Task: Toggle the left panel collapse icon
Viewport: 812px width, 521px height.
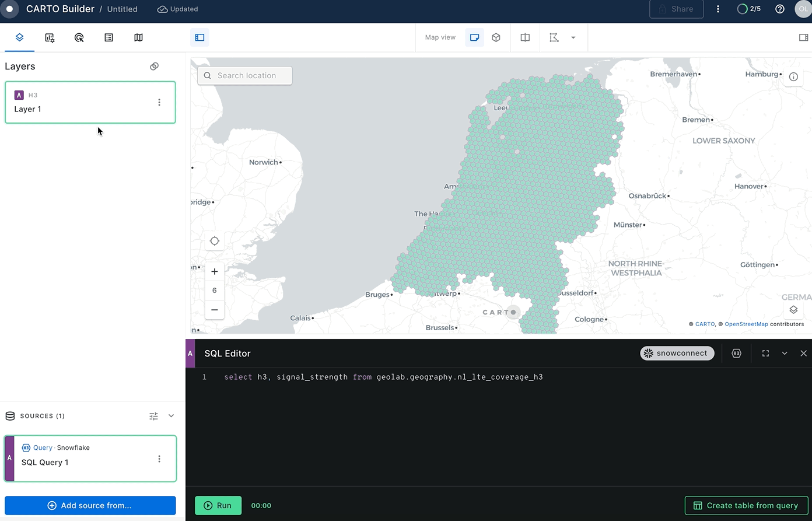Action: pos(200,37)
